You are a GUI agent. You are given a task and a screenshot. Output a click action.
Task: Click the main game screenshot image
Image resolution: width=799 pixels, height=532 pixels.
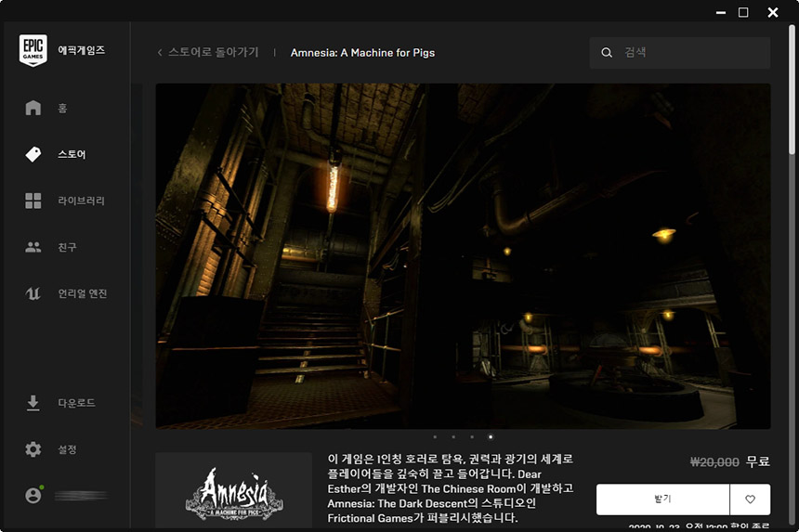463,256
